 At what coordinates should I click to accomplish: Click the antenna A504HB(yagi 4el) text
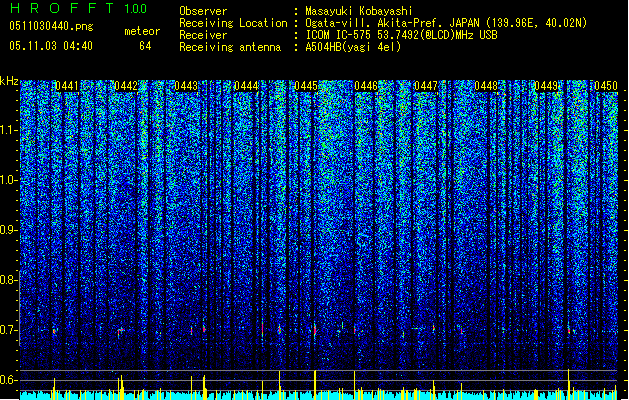(353, 47)
